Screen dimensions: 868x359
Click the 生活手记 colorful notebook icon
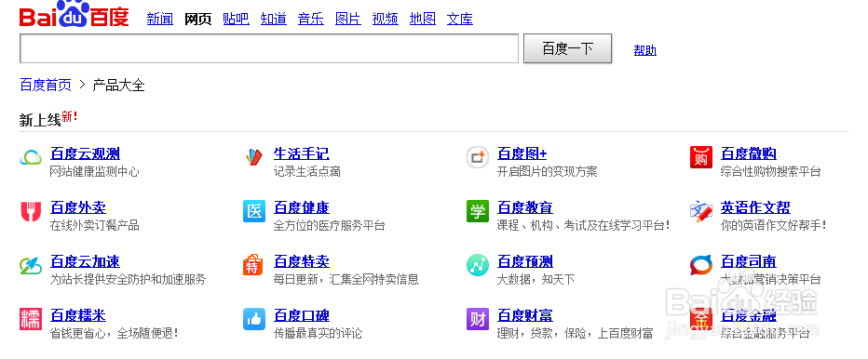tap(254, 158)
